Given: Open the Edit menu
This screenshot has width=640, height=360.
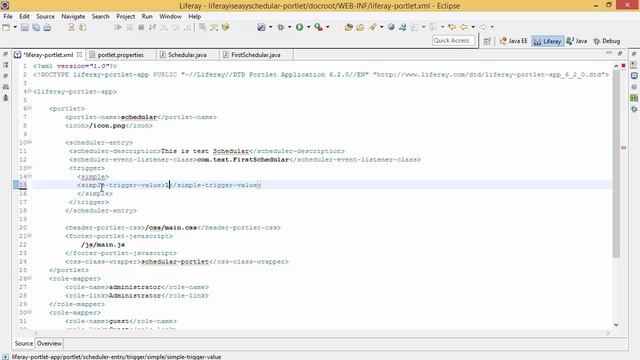Looking at the screenshot, I should pyautogui.click(x=24, y=16).
